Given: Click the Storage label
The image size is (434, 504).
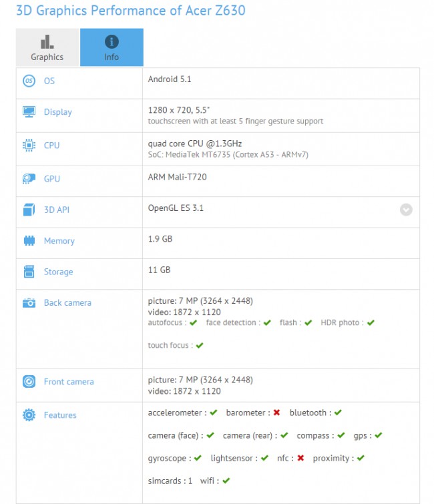Looking at the screenshot, I should pyautogui.click(x=58, y=272).
